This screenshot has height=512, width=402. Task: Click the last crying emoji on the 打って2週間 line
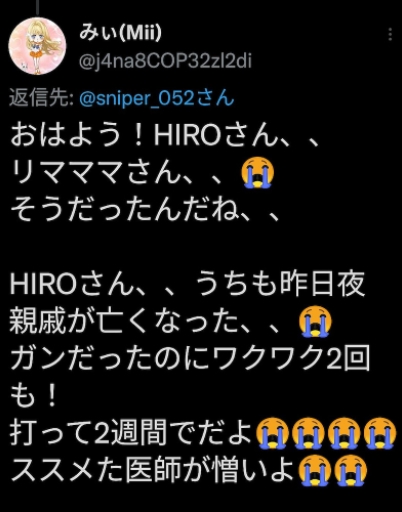pos(380,433)
